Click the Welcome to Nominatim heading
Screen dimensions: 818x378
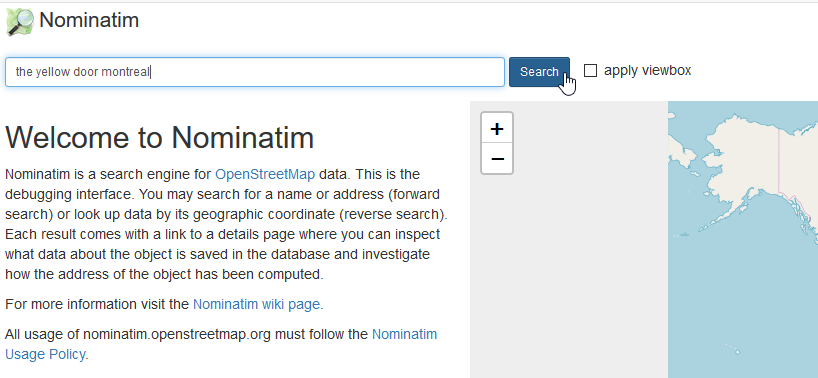click(160, 138)
